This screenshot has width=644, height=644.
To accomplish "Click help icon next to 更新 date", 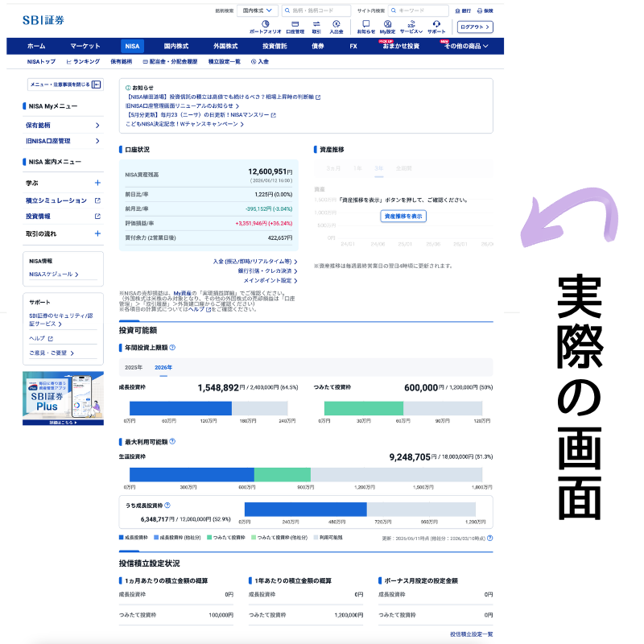I will pyautogui.click(x=489, y=538).
